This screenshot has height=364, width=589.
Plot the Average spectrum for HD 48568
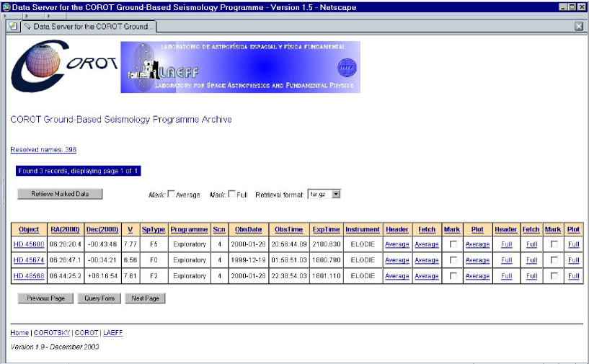tap(477, 276)
